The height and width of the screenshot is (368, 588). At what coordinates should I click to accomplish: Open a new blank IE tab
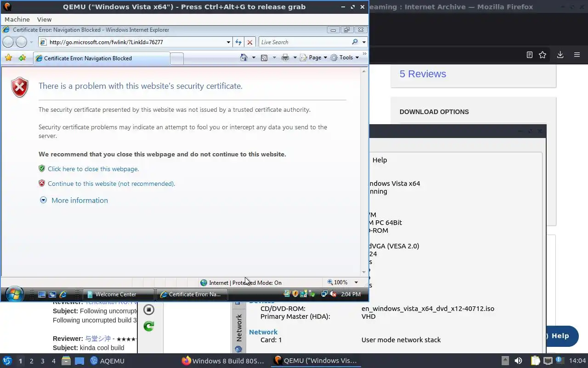pyautogui.click(x=177, y=58)
